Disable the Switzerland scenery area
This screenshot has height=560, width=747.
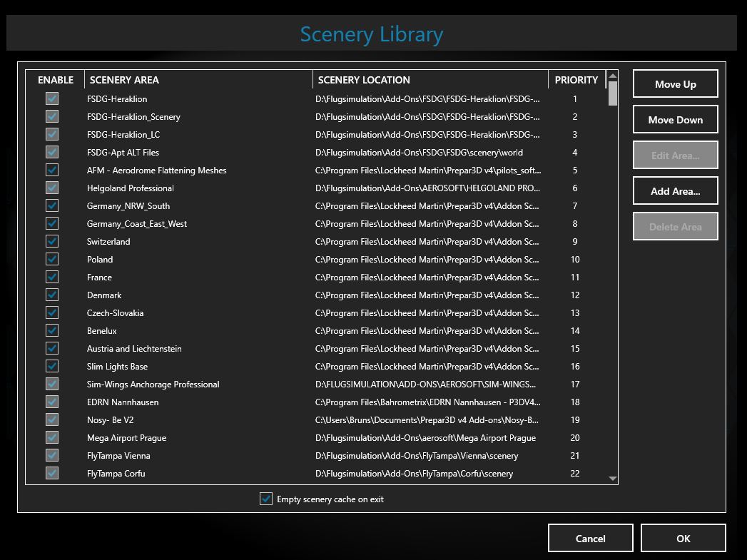52,241
